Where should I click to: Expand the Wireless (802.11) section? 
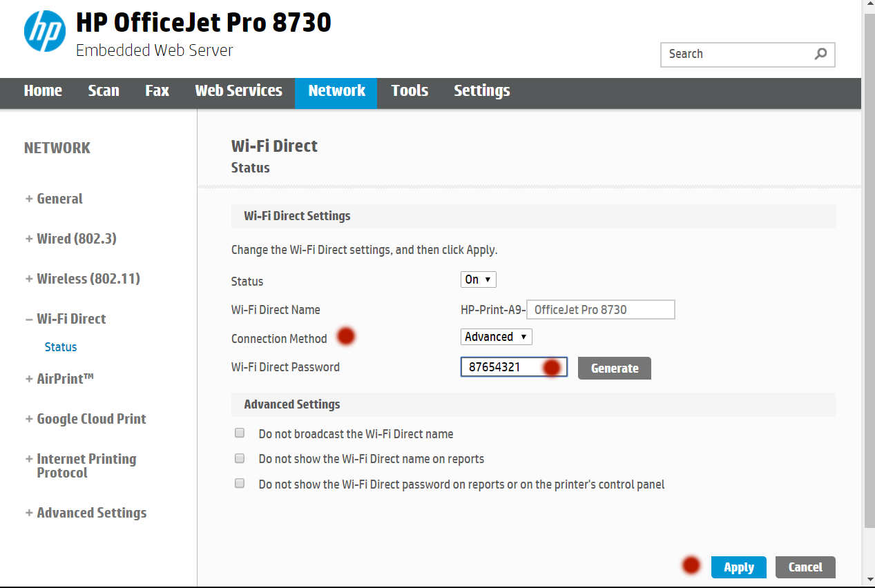[x=82, y=279]
